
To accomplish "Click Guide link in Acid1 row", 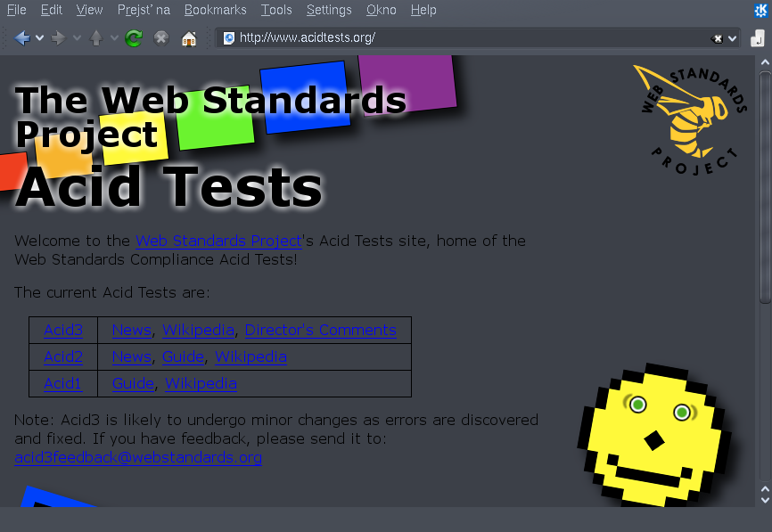I will coord(133,383).
